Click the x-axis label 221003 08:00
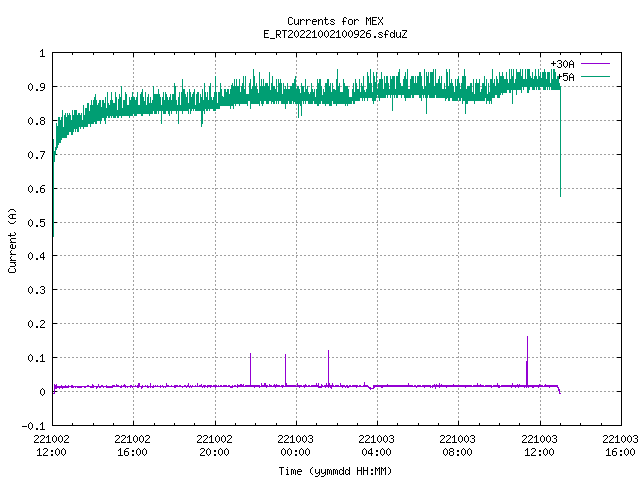 pyautogui.click(x=457, y=445)
